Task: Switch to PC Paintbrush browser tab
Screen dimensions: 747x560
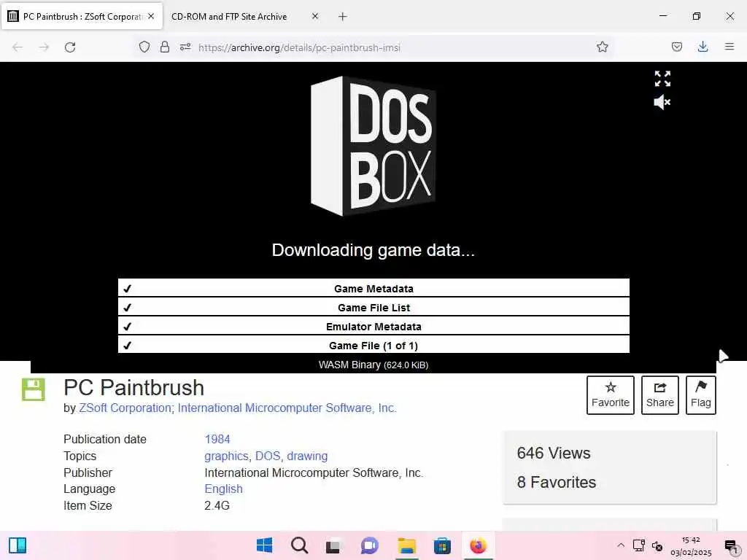Action: (82, 17)
